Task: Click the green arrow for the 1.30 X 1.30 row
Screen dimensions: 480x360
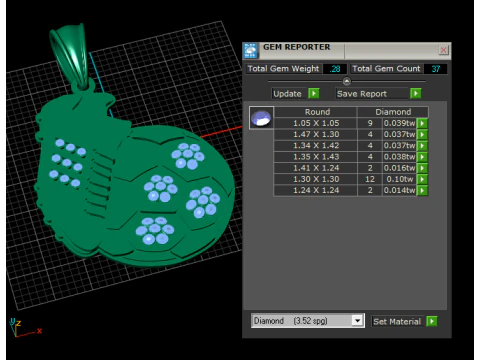Action: (x=422, y=179)
